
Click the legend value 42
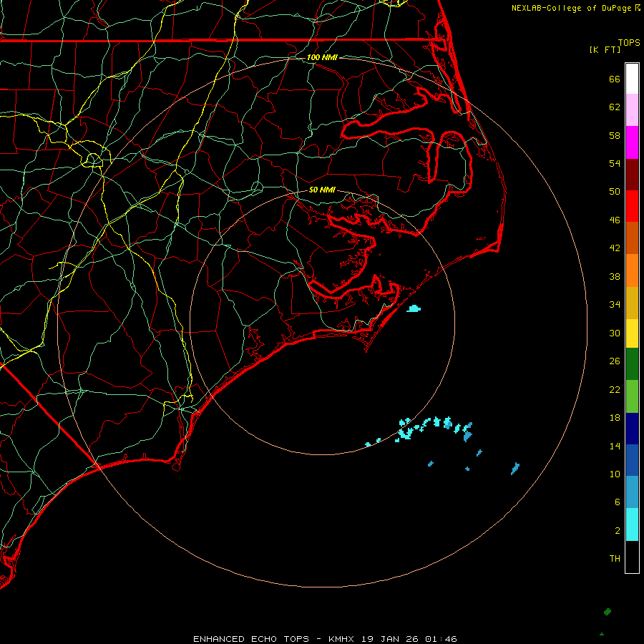(x=615, y=248)
